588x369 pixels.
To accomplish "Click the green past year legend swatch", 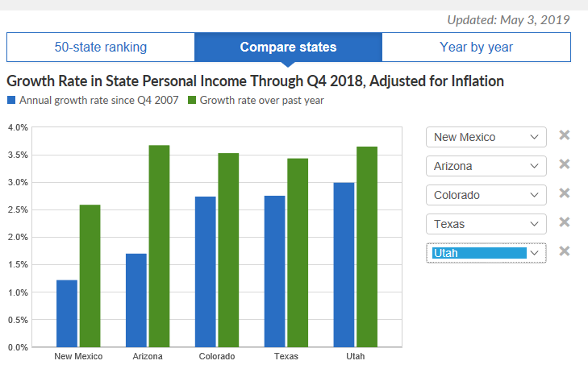I will [x=192, y=101].
